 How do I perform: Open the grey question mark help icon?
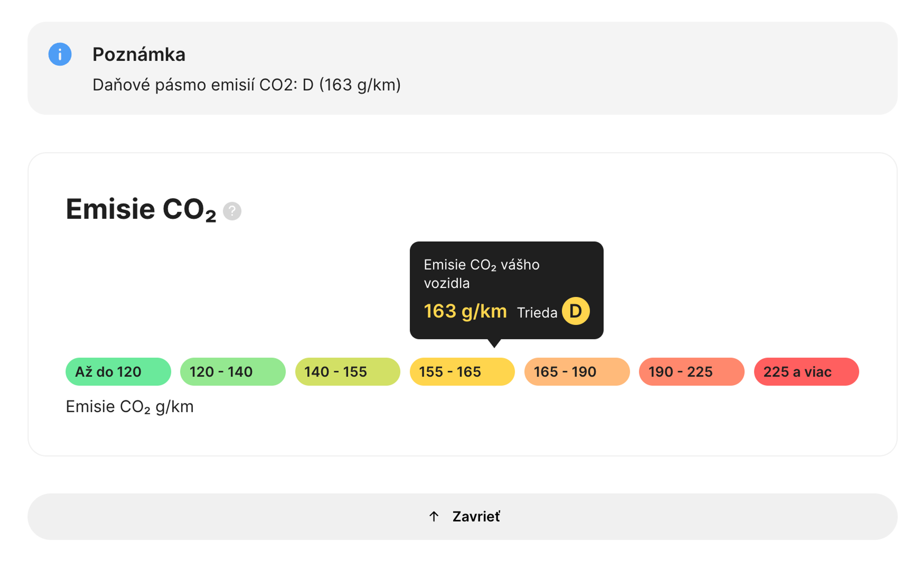(232, 211)
